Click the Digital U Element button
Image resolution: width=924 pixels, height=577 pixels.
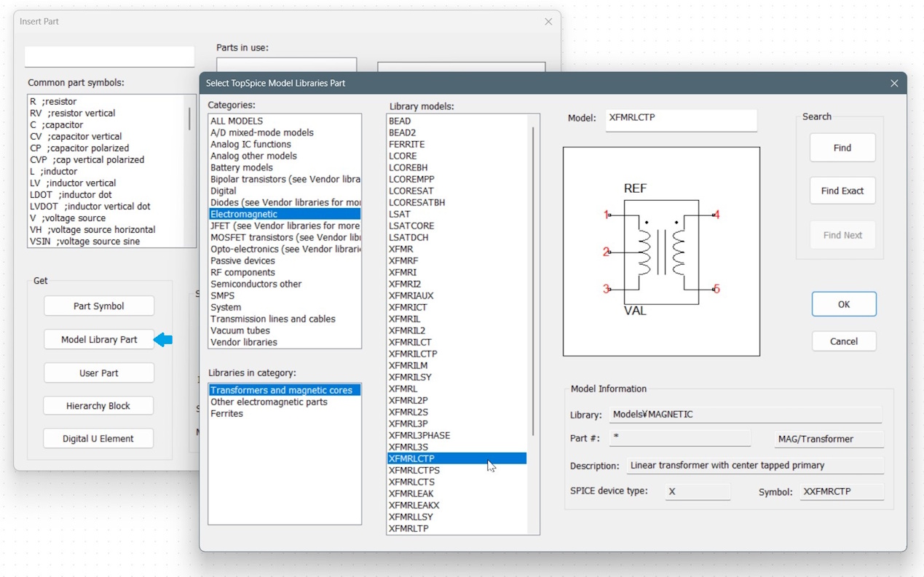point(99,439)
